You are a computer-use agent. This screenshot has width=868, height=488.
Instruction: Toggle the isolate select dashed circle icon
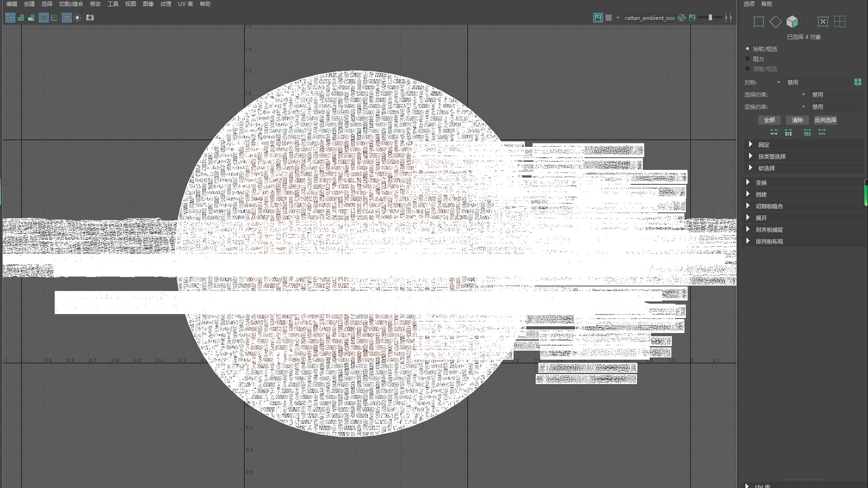[x=77, y=18]
